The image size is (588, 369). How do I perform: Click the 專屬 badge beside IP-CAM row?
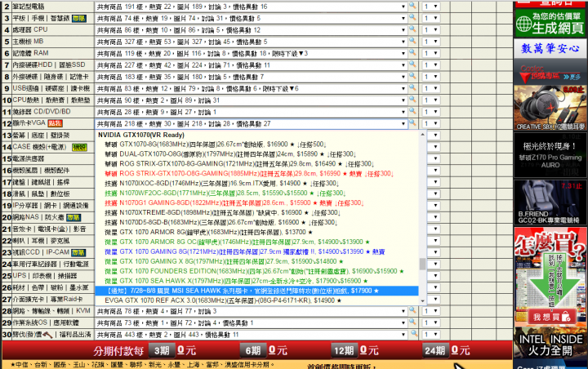[x=78, y=253]
